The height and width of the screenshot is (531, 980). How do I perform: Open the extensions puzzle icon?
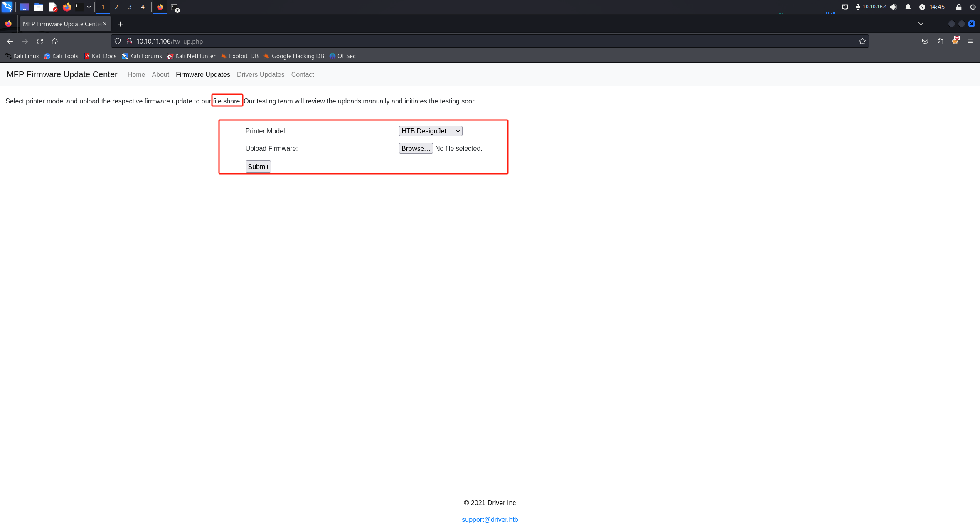940,41
